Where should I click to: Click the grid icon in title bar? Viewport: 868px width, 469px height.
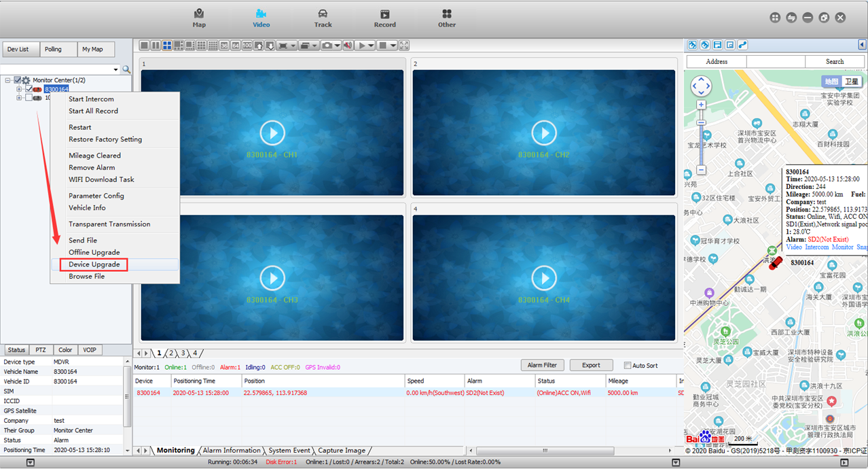click(775, 18)
